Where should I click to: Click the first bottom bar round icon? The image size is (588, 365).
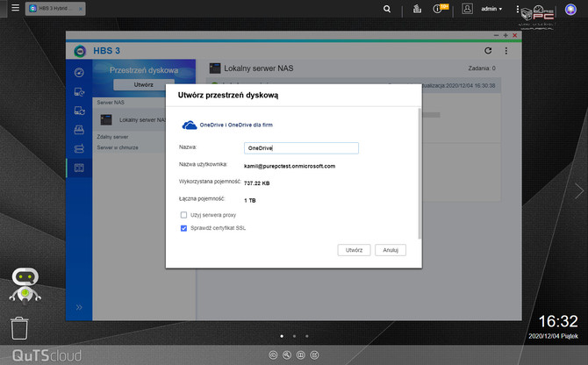coord(273,354)
